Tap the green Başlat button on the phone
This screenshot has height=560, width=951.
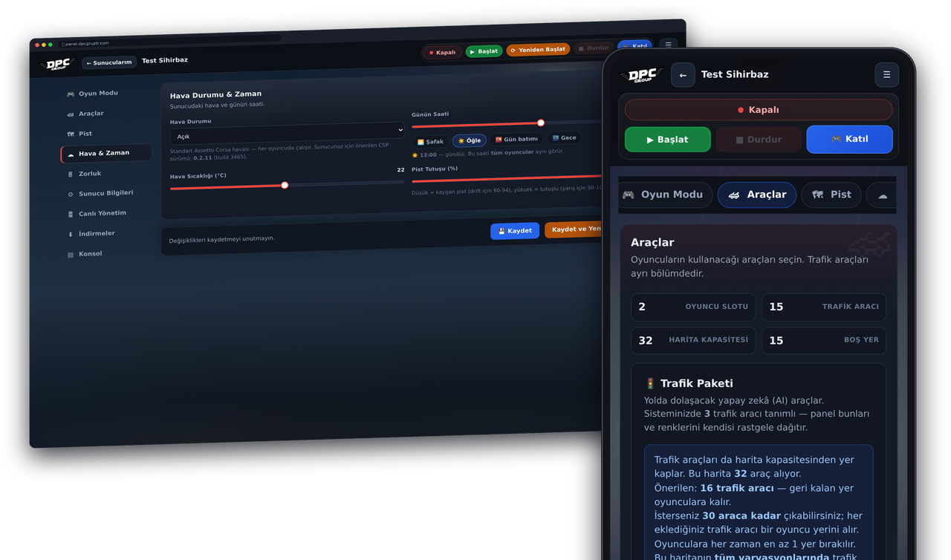[x=668, y=140]
